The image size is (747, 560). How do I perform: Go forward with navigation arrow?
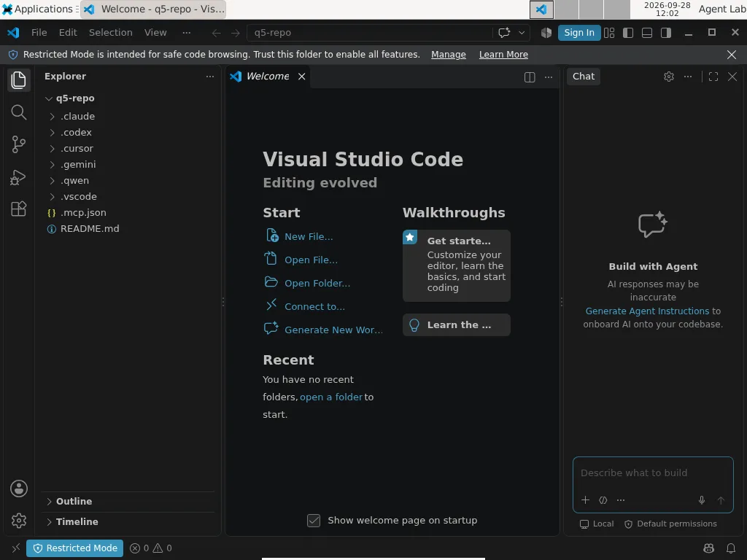(236, 33)
